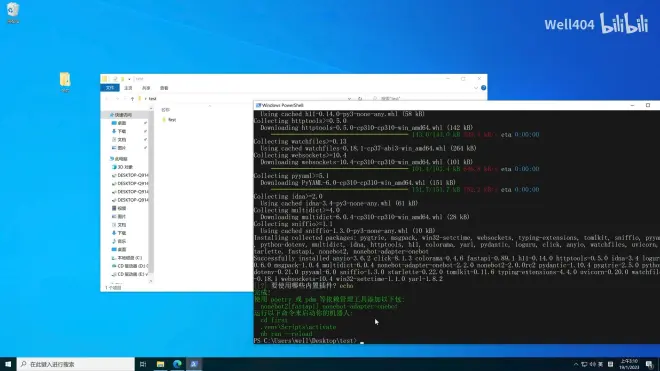Viewport: 660px width, 371px height.
Task: Go forward in File Explorer
Action: click(x=117, y=99)
